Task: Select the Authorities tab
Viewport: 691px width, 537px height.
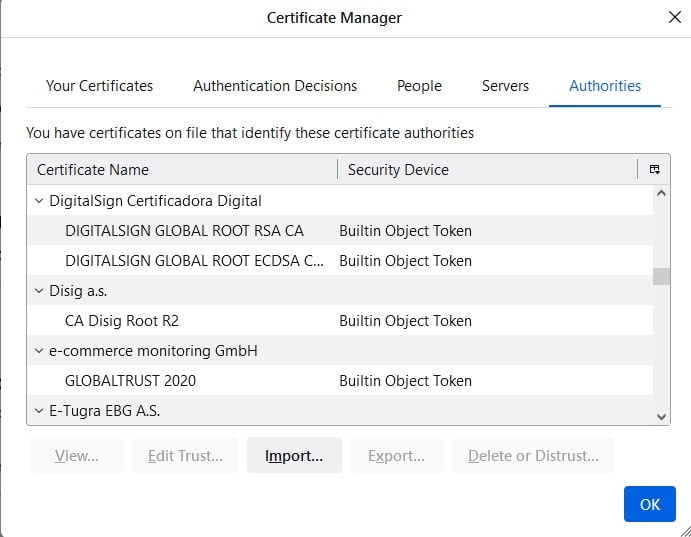Action: tap(605, 85)
